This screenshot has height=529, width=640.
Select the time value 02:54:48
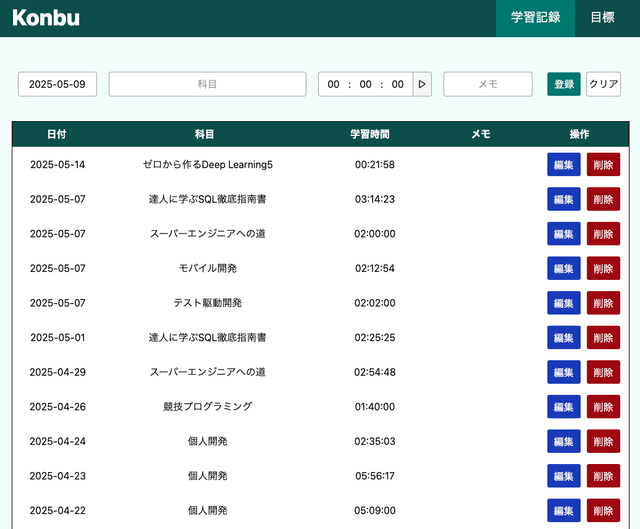(x=375, y=372)
